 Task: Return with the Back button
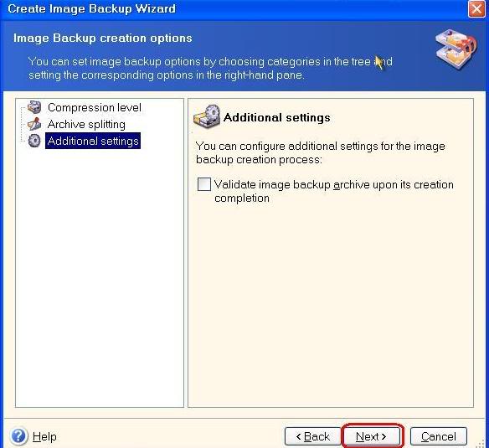click(313, 436)
